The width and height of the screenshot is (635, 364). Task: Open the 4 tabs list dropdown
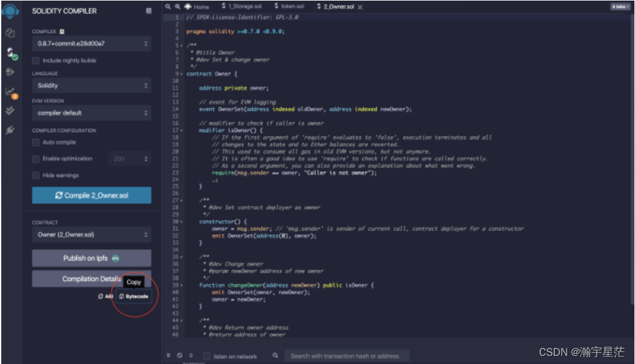619,6
